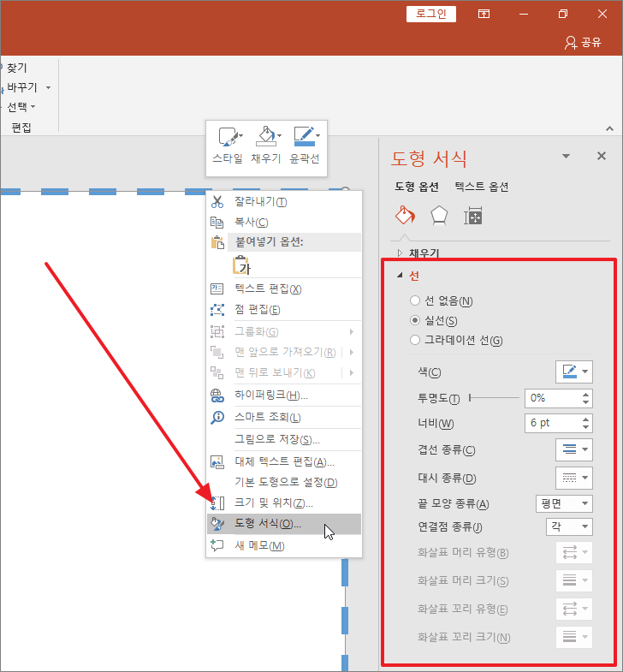Open the Style (스타일) mini toolbar button

coord(228,146)
